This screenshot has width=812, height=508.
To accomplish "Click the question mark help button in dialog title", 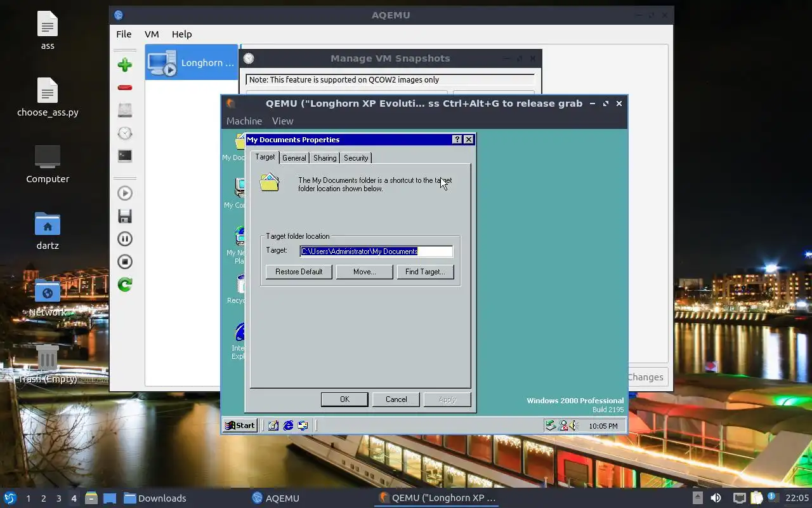I will [x=457, y=140].
